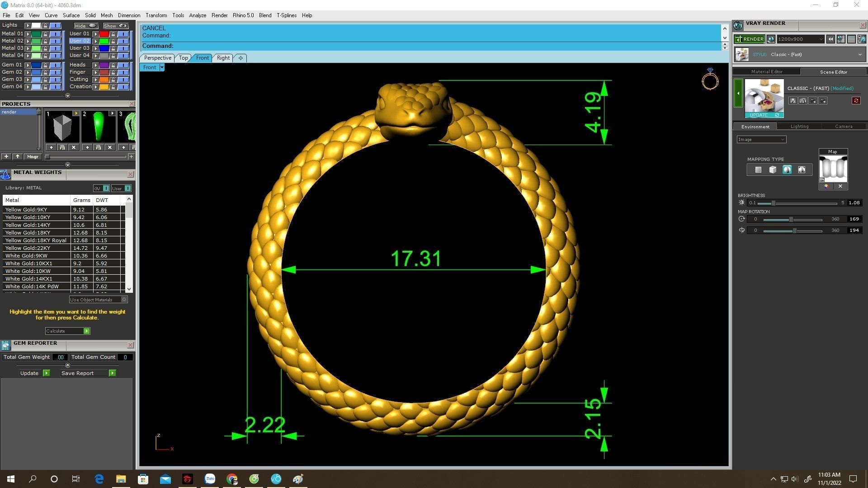
Task: Switch to the Perspective viewport tab
Action: click(x=157, y=58)
